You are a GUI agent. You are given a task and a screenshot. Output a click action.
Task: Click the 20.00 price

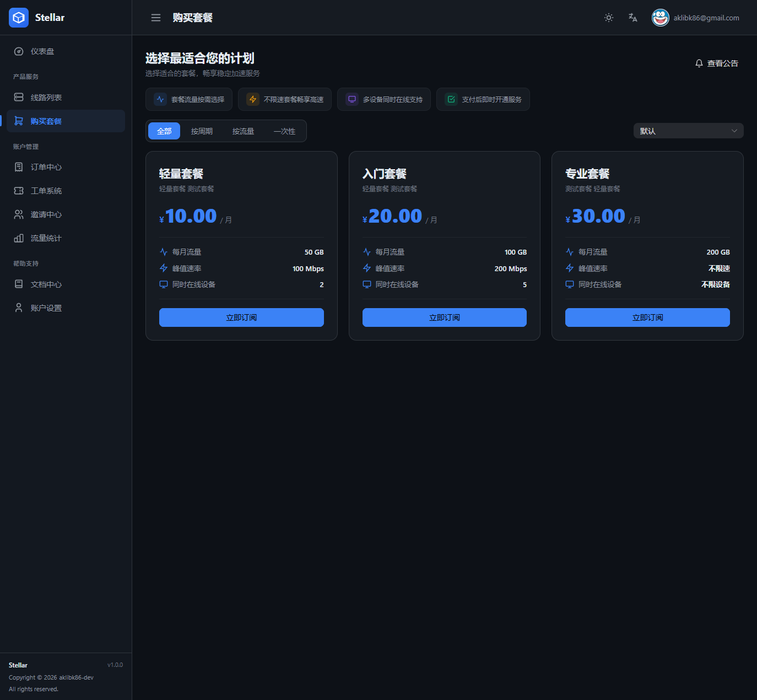click(x=395, y=216)
